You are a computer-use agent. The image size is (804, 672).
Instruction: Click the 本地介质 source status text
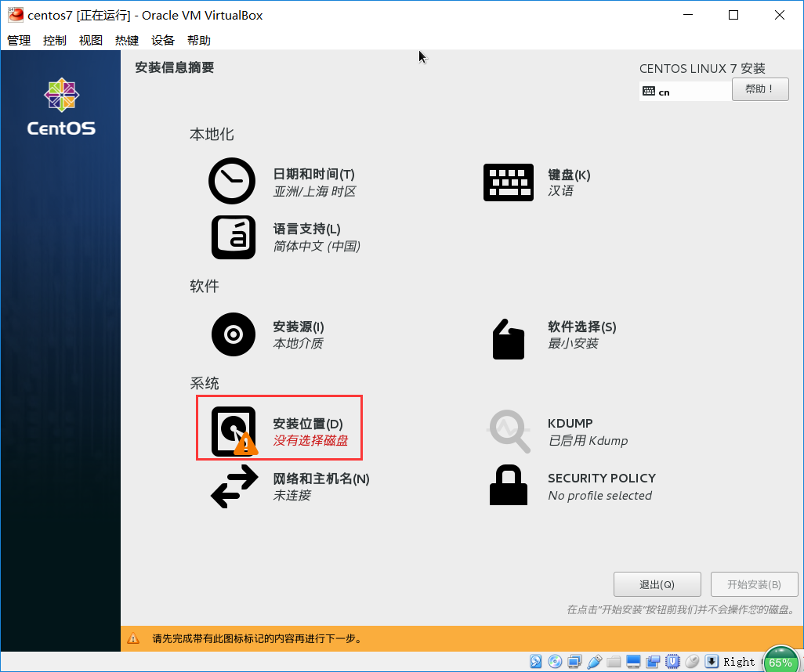[298, 343]
